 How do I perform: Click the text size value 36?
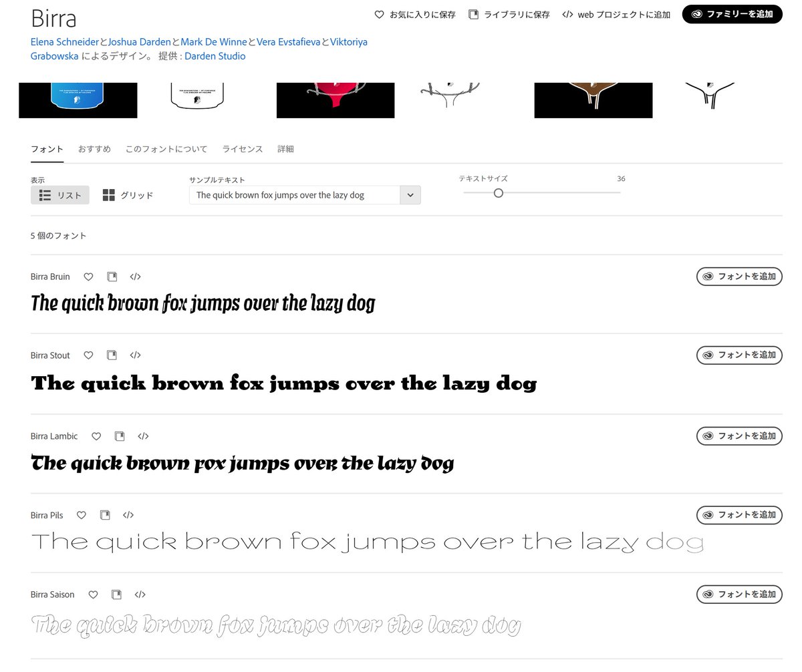click(x=621, y=179)
